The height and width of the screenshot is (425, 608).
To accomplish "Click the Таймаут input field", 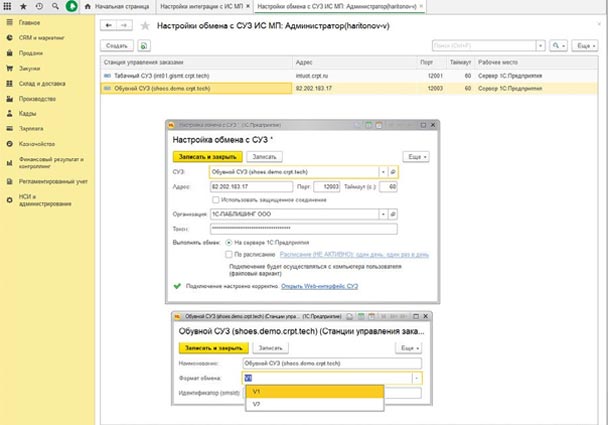I will pyautogui.click(x=388, y=187).
